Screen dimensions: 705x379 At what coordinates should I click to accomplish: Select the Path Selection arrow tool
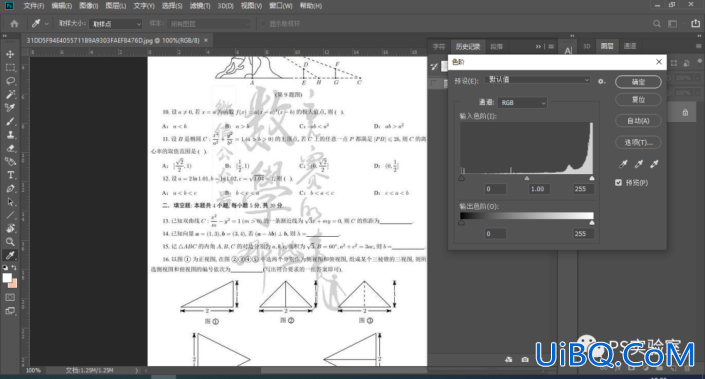click(10, 202)
